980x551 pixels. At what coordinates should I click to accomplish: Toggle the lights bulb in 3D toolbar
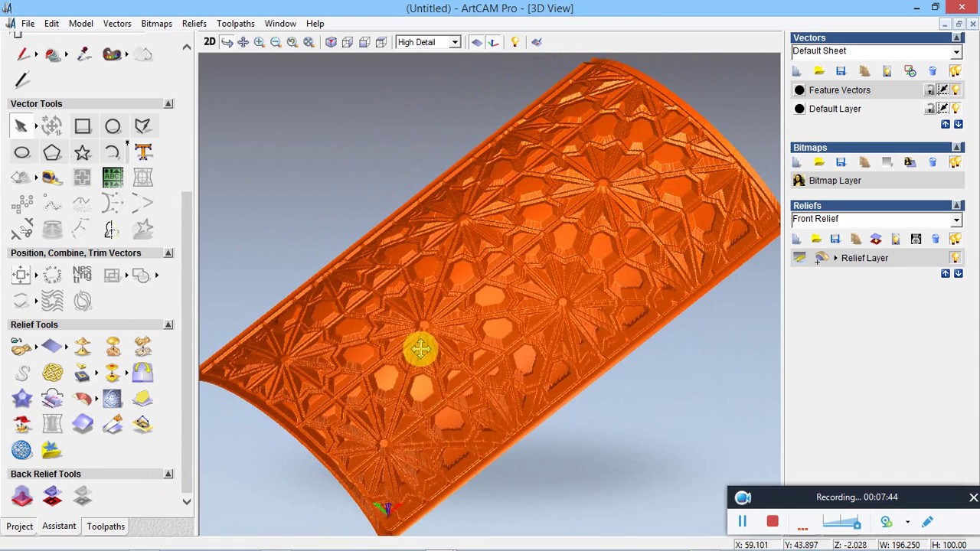click(514, 42)
